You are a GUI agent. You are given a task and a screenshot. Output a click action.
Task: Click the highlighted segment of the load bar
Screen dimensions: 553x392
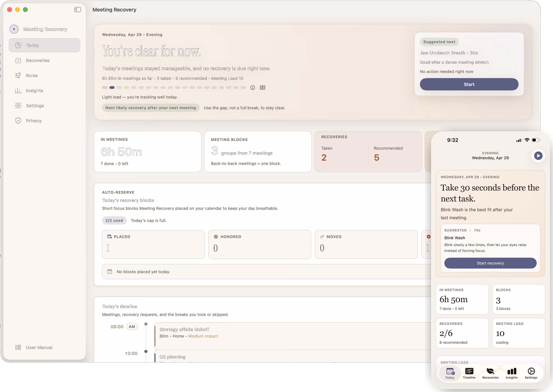pyautogui.click(x=112, y=88)
